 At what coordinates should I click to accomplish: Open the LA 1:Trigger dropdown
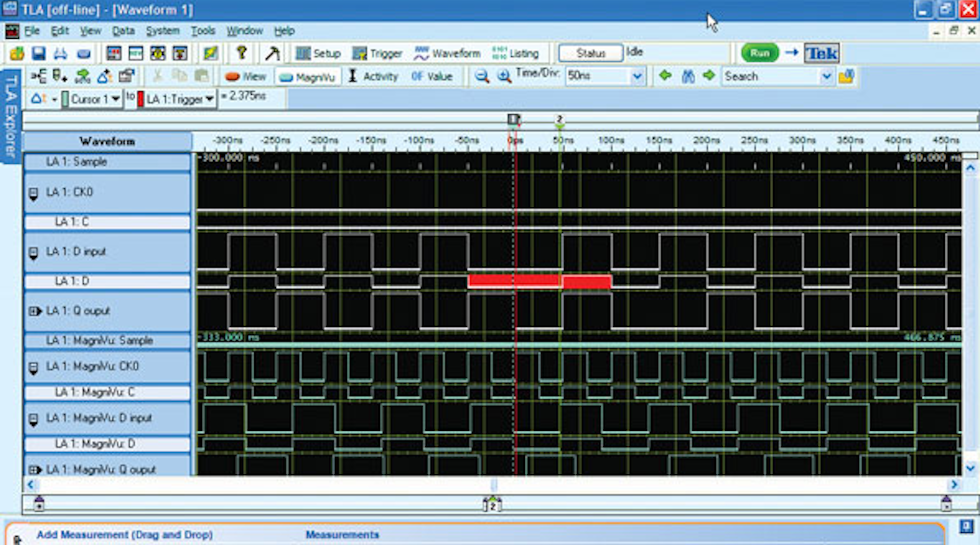pos(210,98)
